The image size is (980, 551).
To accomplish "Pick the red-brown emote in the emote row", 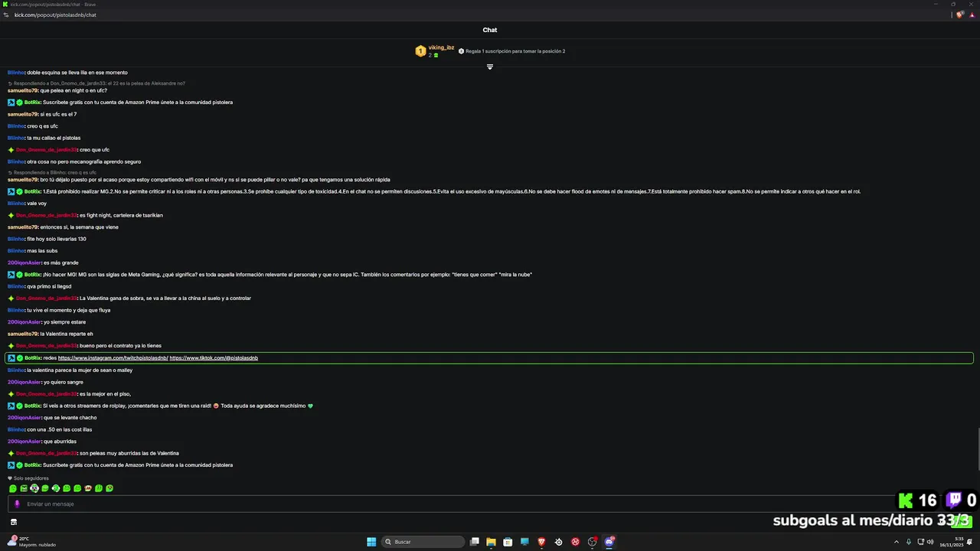I will pos(88,488).
